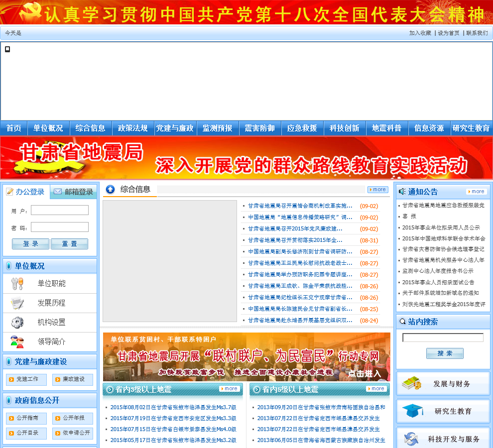Click the round icon beside 省内3级以上地震
The height and width of the screenshot is (448, 493).
coord(110,390)
